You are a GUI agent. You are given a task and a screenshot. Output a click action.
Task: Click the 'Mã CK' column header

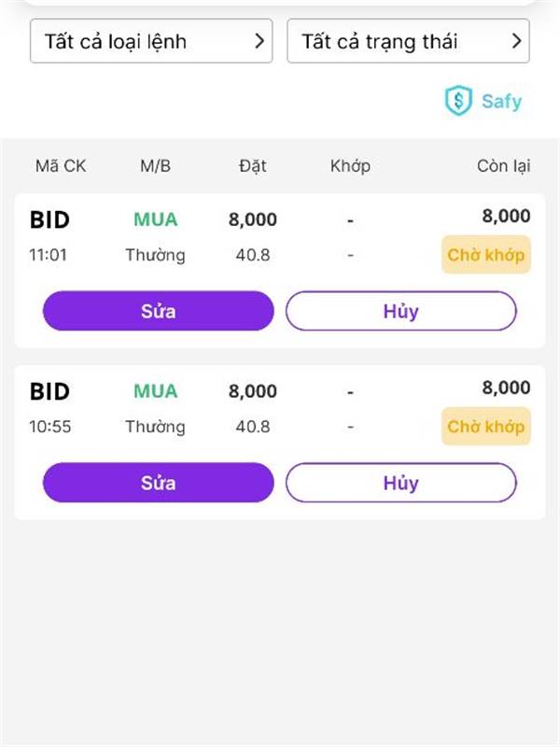pyautogui.click(x=61, y=166)
